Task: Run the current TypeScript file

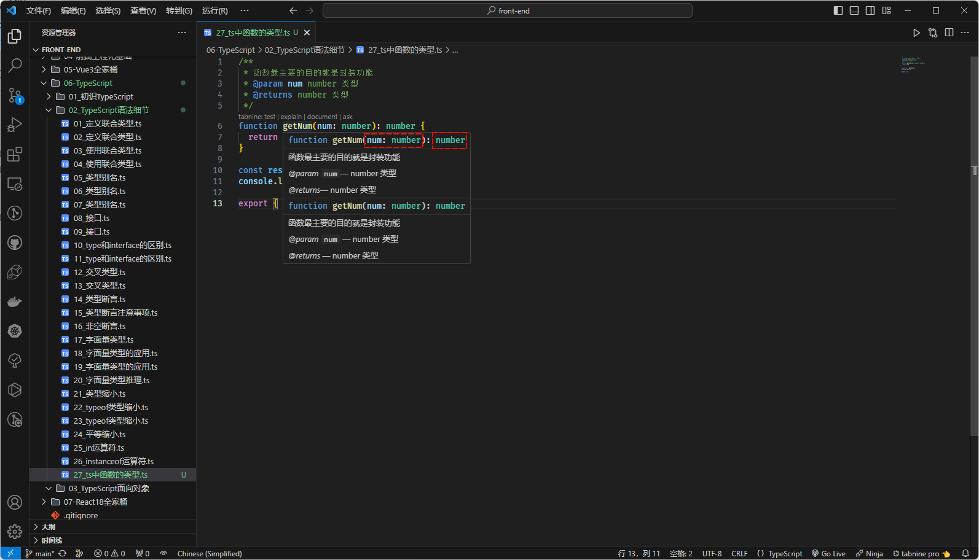Action: tap(916, 33)
